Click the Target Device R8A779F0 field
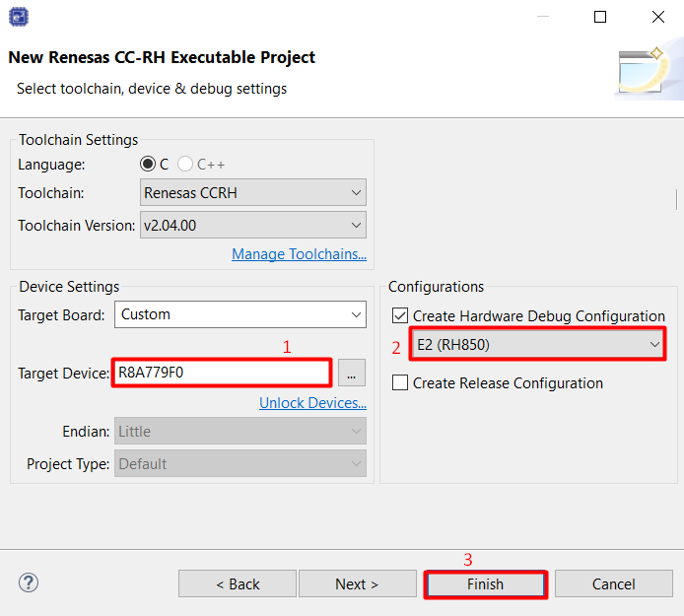 click(x=222, y=373)
